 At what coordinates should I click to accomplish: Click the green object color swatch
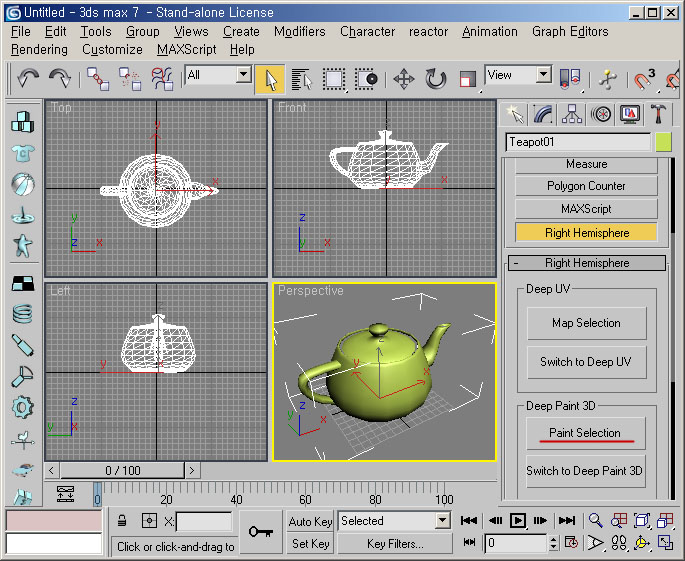coord(663,142)
